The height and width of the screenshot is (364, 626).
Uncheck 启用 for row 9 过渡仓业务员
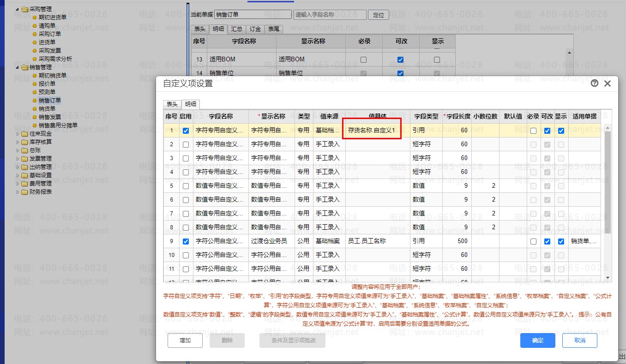tap(186, 241)
